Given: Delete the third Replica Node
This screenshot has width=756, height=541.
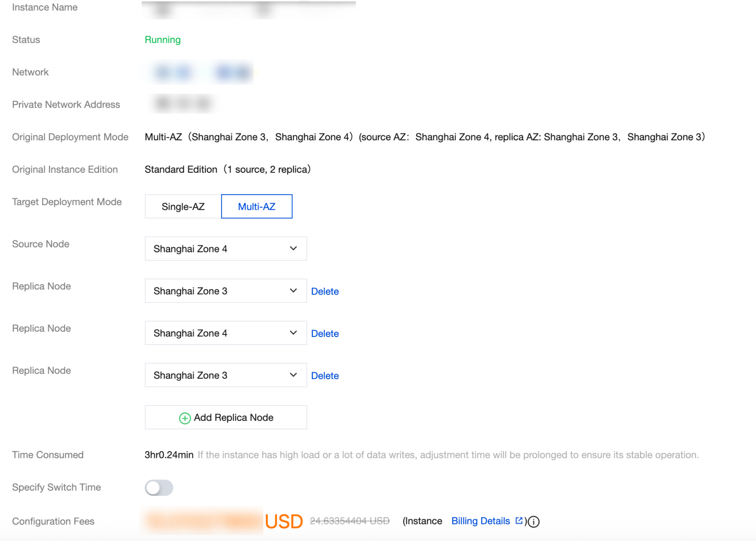Looking at the screenshot, I should [324, 376].
